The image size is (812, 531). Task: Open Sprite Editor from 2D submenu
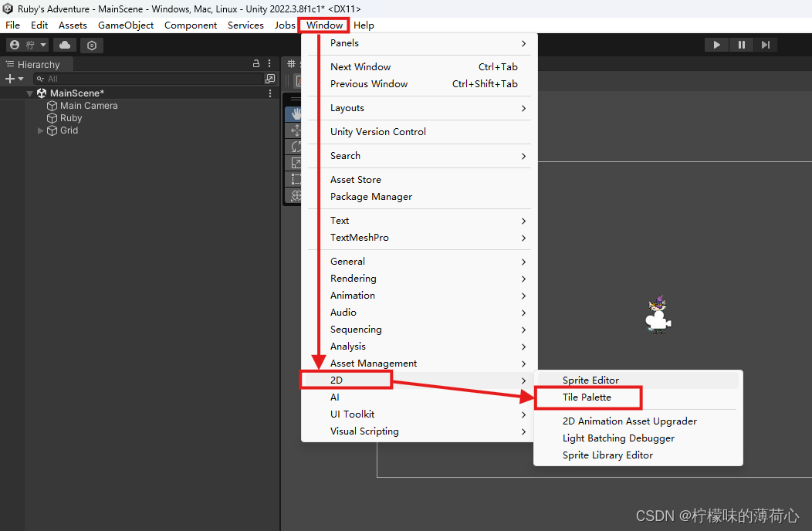point(638,380)
